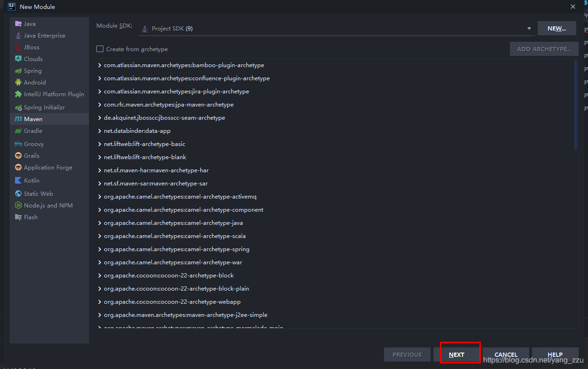Screen dimensions: 588x369
Task: Click the Java Enterprise icon
Action: coord(18,35)
